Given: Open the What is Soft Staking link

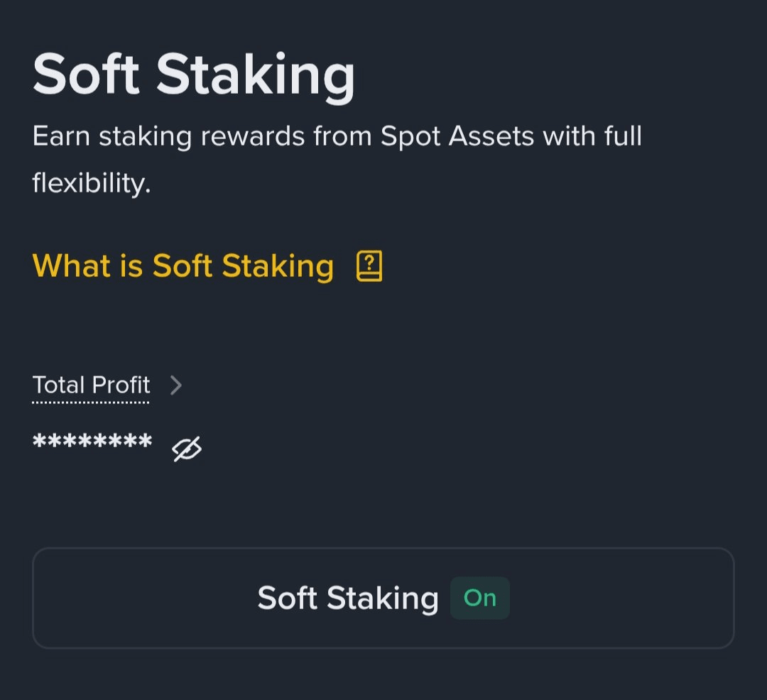Looking at the screenshot, I should (x=183, y=266).
